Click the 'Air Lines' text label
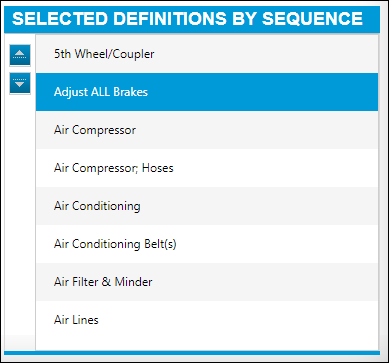This screenshot has height=363, width=389. click(76, 320)
